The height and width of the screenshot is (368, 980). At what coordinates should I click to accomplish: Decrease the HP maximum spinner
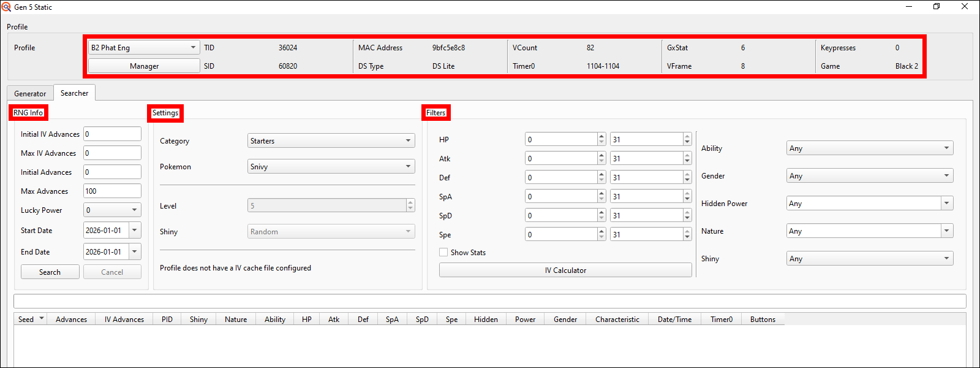(x=687, y=143)
